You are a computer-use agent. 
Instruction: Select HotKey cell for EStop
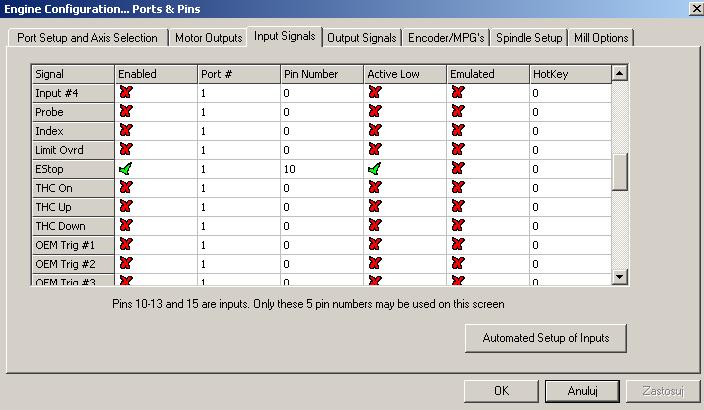[571, 169]
